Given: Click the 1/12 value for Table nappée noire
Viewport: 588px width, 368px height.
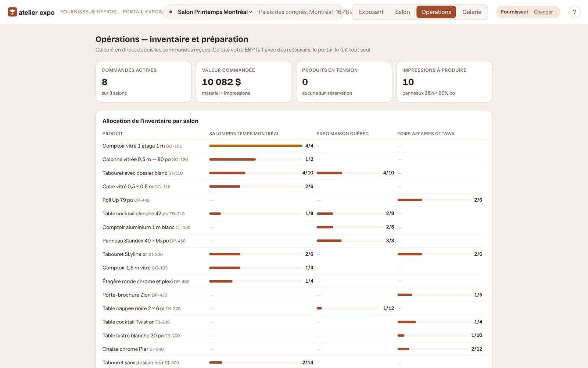Looking at the screenshot, I should click(x=388, y=308).
